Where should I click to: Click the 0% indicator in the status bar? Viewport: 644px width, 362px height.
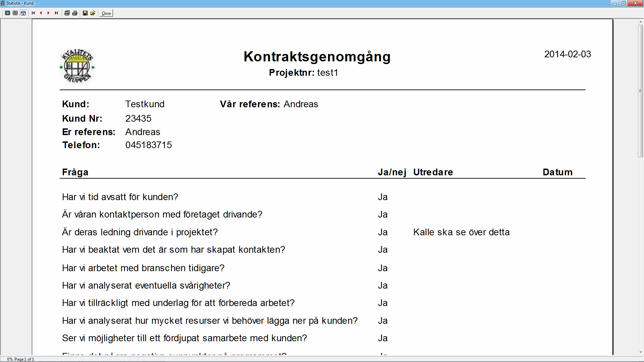click(10, 359)
